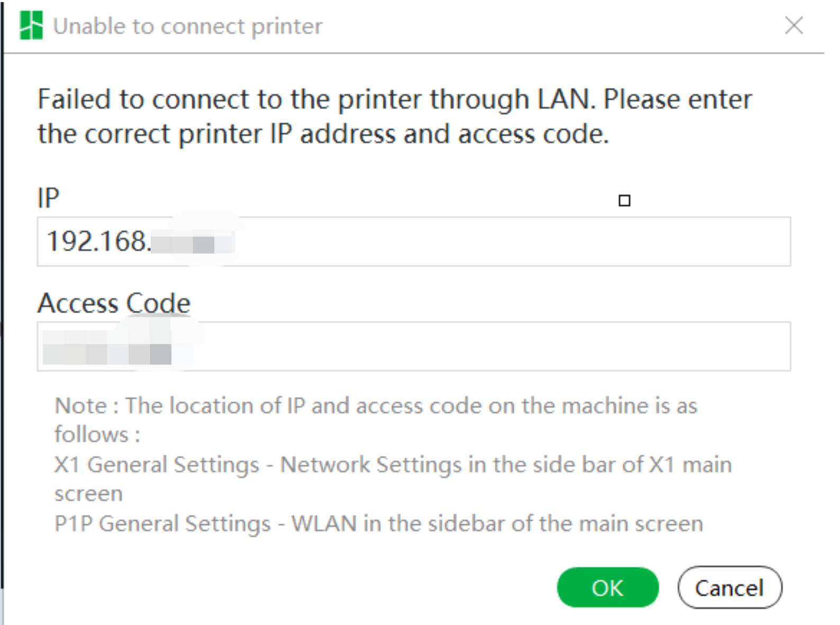
Task: Click the 'P1P General Settings - WLAN' note line
Action: pyautogui.click(x=379, y=524)
